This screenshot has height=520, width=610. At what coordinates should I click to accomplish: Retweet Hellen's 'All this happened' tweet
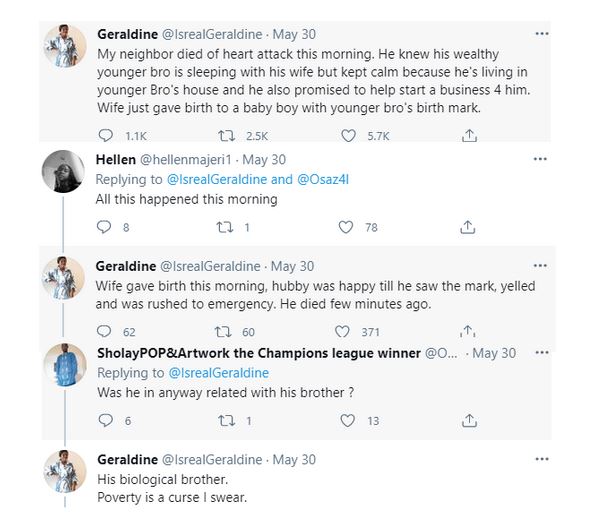[224, 227]
